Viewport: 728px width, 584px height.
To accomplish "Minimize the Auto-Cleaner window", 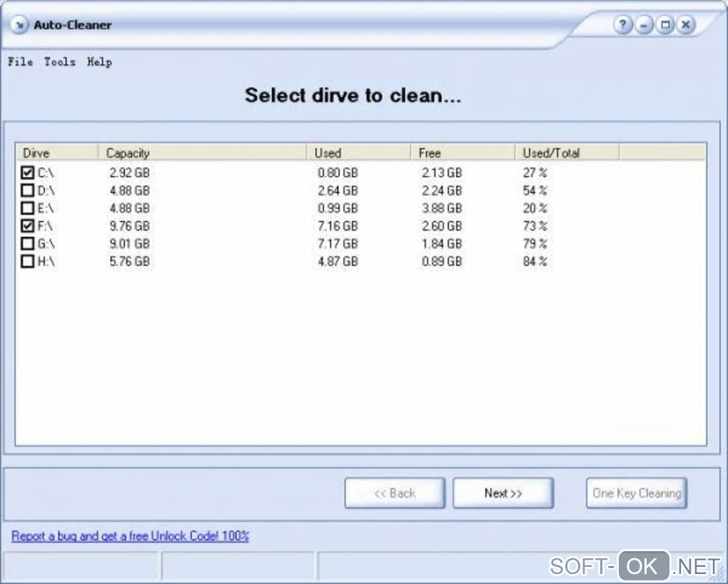I will [x=644, y=24].
